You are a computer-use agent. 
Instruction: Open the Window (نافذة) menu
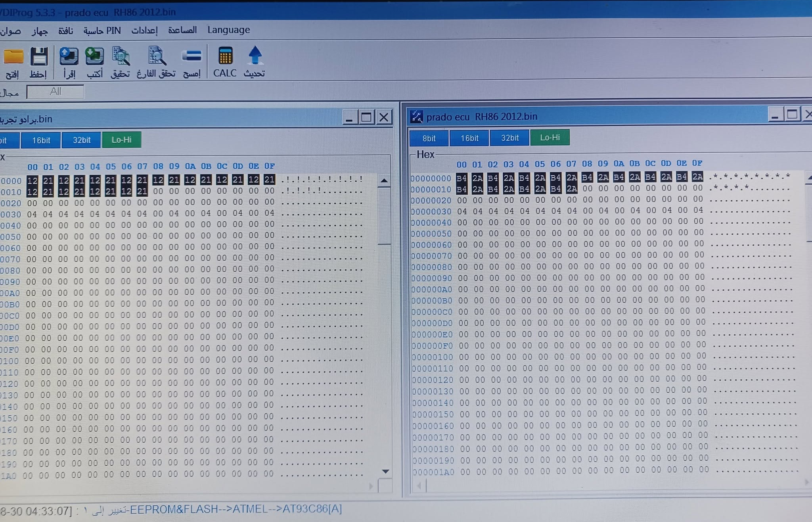(65, 31)
